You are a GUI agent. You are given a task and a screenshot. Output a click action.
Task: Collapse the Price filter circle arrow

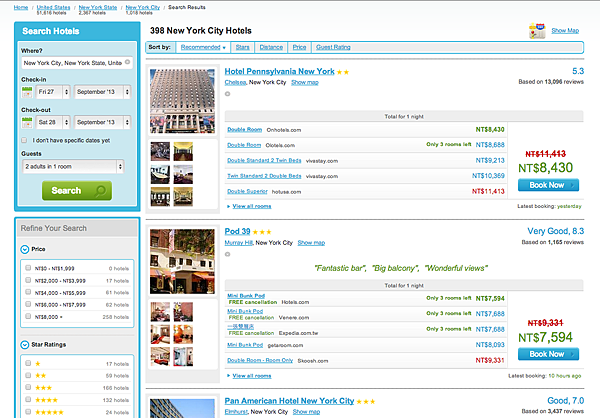pyautogui.click(x=24, y=249)
